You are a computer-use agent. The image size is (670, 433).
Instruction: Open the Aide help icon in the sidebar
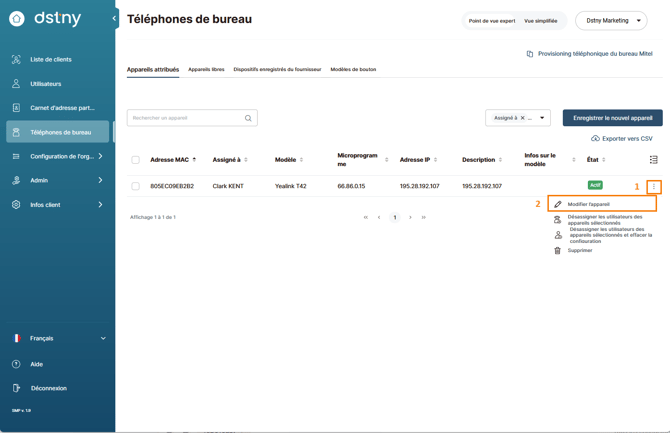coord(16,364)
